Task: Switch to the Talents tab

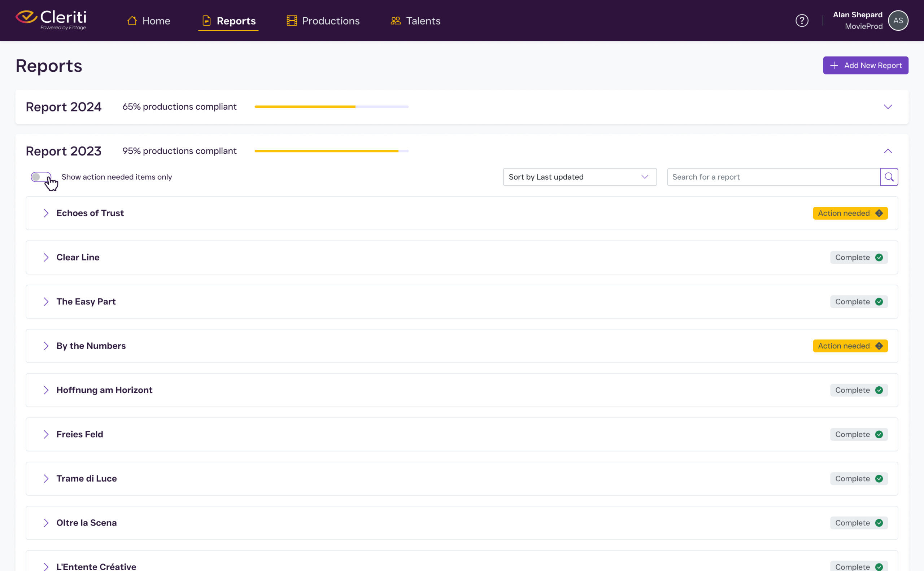Action: click(415, 21)
